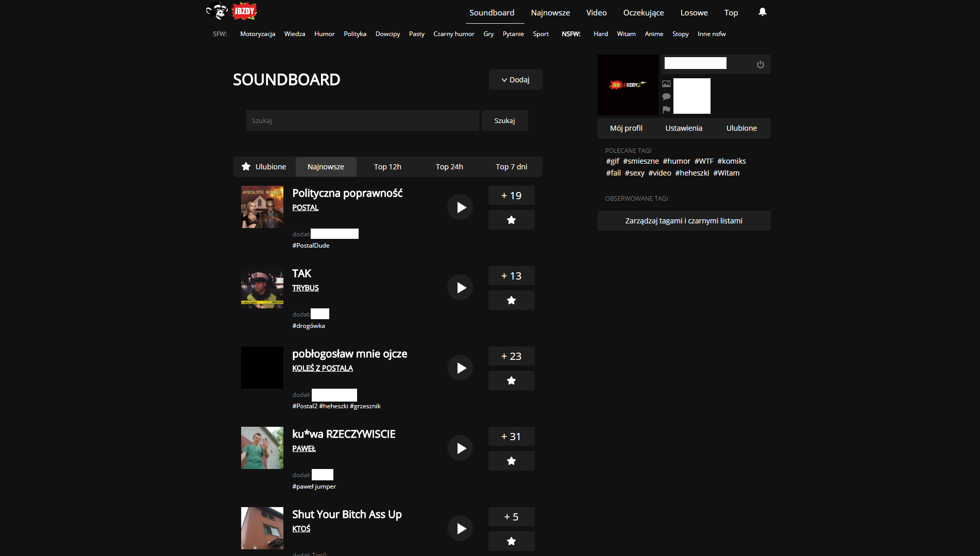Click the Szukaj search button
Viewport: 980px width, 556px height.
tap(505, 120)
